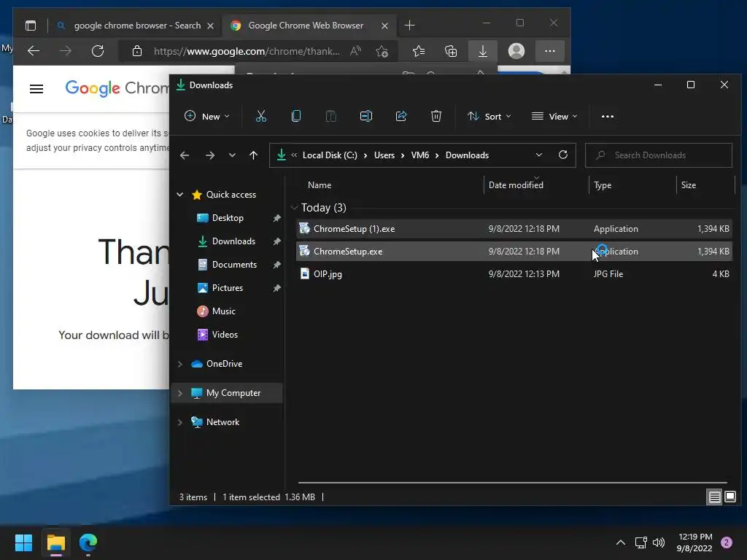Close the google chrome browser - Search tab
Screen dimensions: 747x560
coord(210,26)
